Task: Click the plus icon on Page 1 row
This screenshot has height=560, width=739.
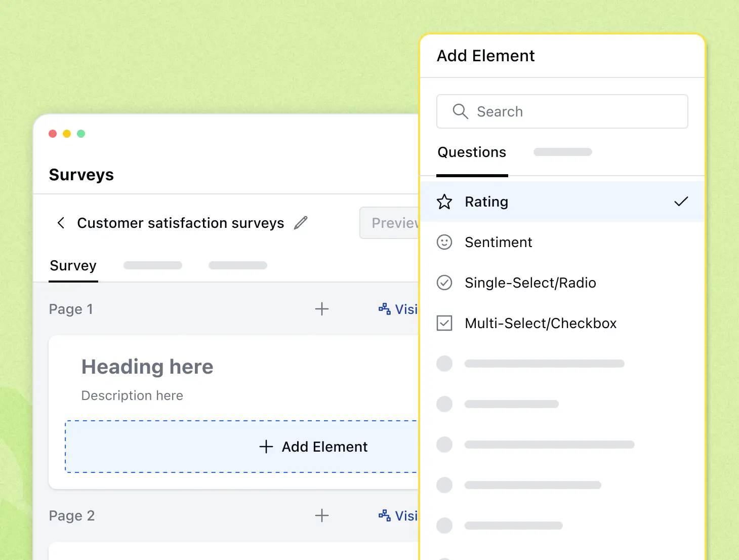Action: click(322, 309)
